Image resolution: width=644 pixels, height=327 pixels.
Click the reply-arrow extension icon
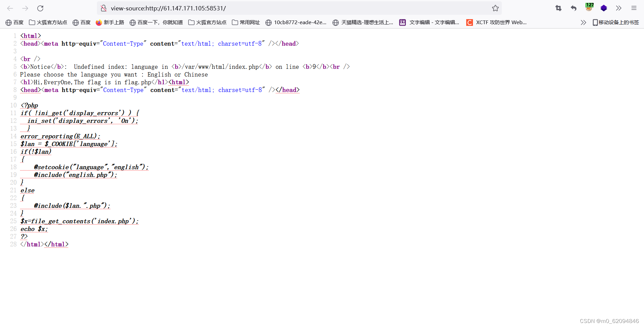point(574,8)
